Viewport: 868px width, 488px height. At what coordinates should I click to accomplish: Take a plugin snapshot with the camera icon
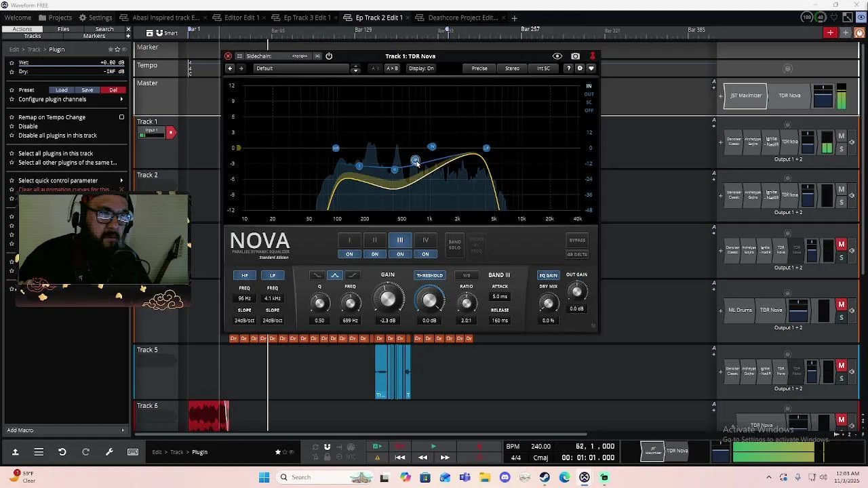click(575, 56)
